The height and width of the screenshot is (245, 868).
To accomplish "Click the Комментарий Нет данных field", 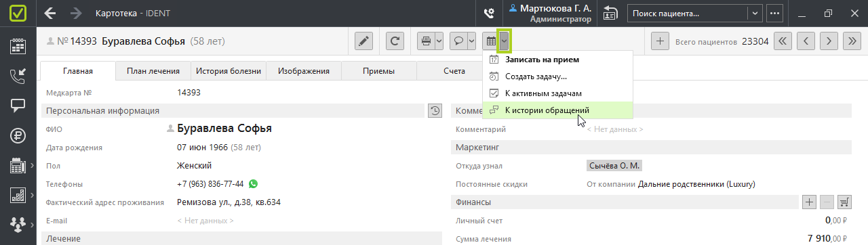I will (x=614, y=129).
